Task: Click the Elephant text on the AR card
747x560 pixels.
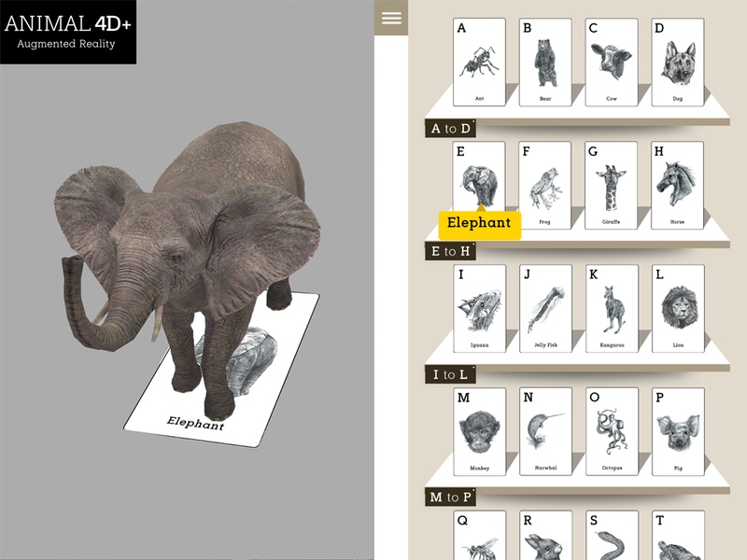Action: (x=195, y=423)
